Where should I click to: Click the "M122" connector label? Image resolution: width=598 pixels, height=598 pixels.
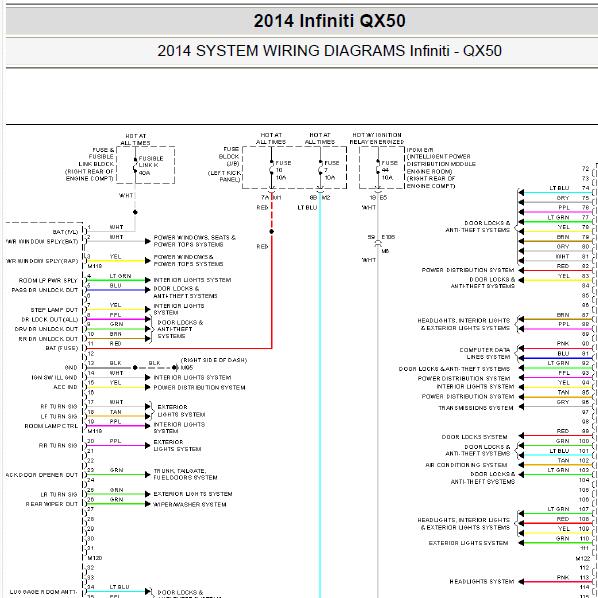pyautogui.click(x=583, y=559)
